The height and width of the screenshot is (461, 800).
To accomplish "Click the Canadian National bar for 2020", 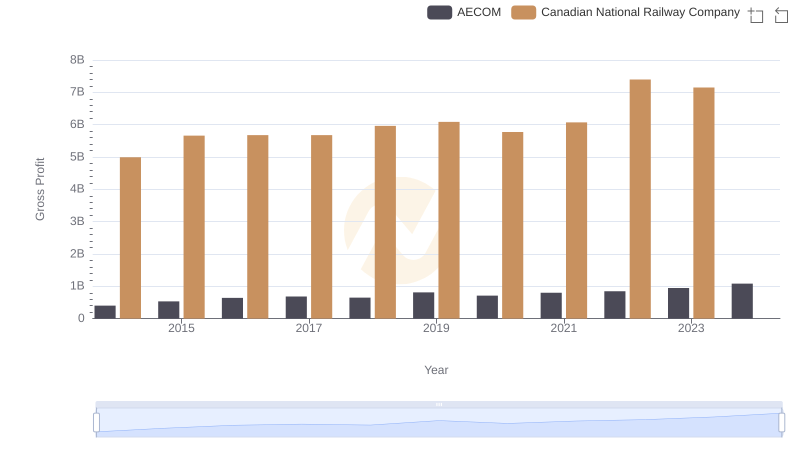I will point(512,225).
